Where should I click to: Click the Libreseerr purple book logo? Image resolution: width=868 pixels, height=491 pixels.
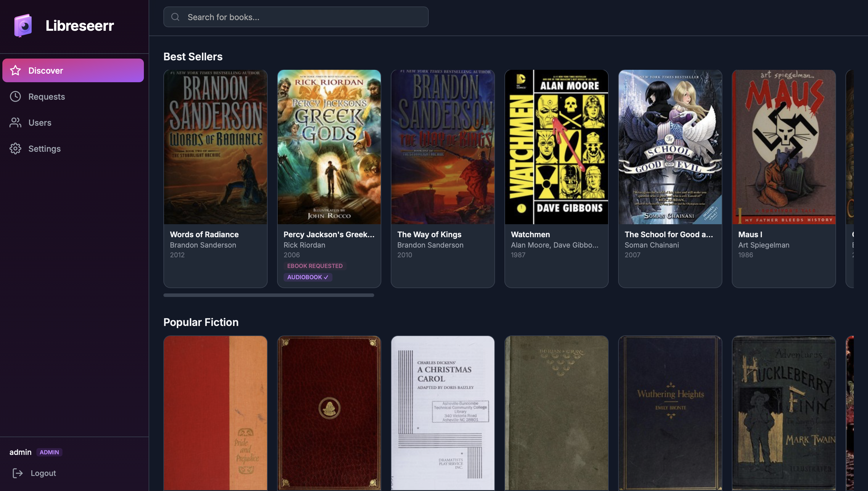(23, 26)
